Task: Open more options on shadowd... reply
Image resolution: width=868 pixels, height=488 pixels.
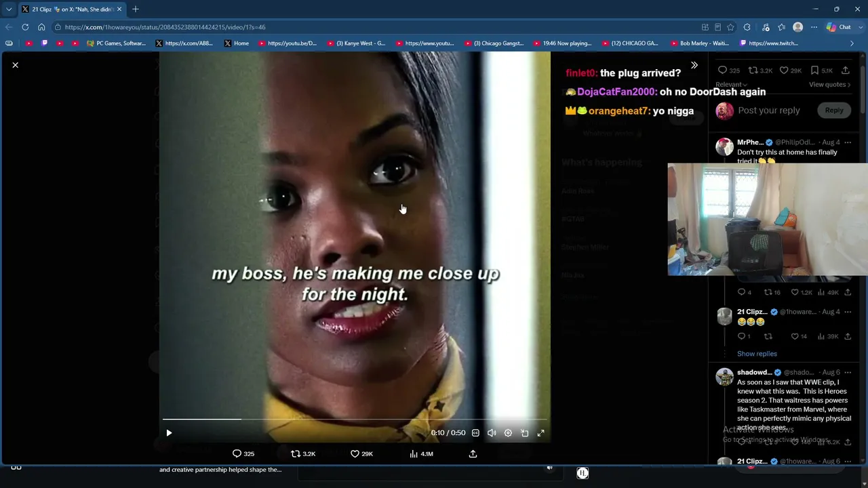Action: tap(848, 372)
